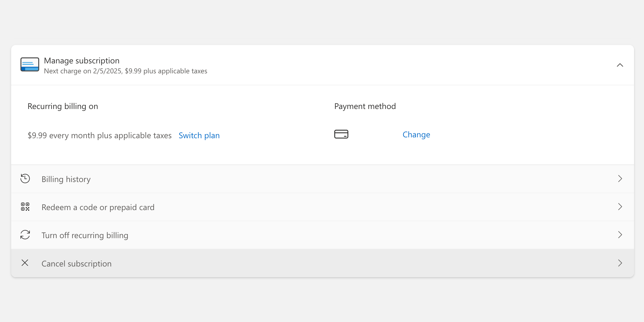Choose Cancel subscription
The image size is (644, 322).
pos(76,263)
